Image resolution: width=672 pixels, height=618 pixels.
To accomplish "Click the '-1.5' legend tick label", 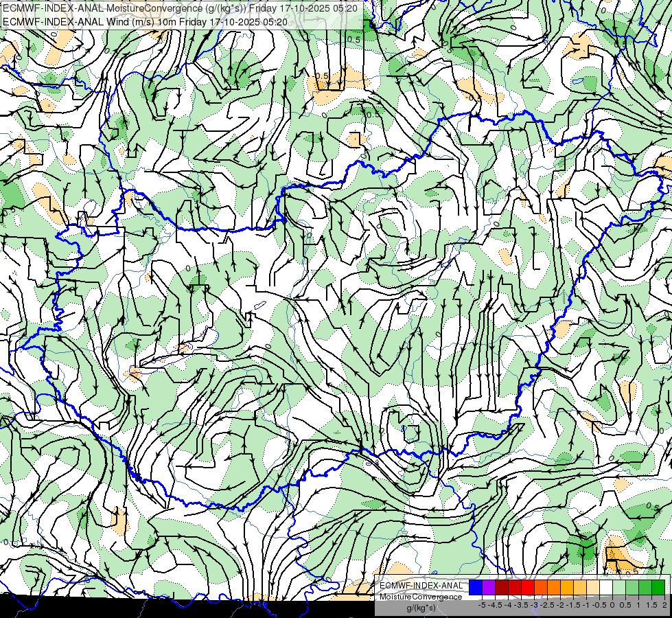I will point(573,605).
